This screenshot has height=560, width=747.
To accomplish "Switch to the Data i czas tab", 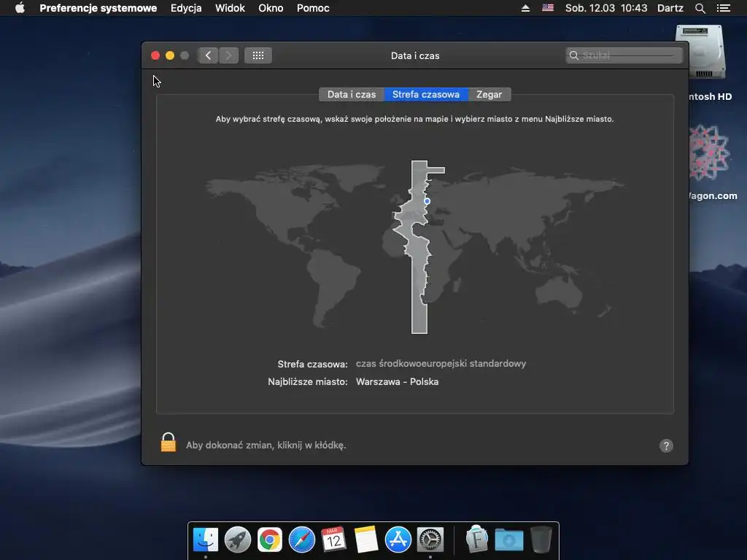I will [x=352, y=94].
